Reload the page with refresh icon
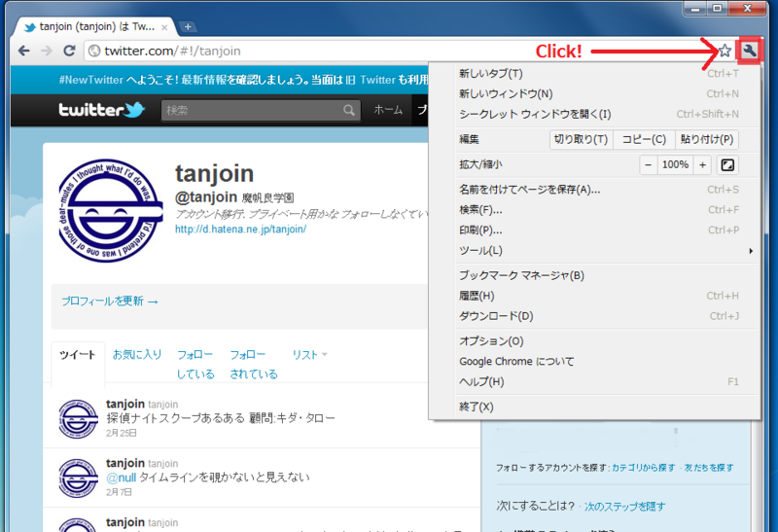This screenshot has height=532, width=778. (x=69, y=51)
